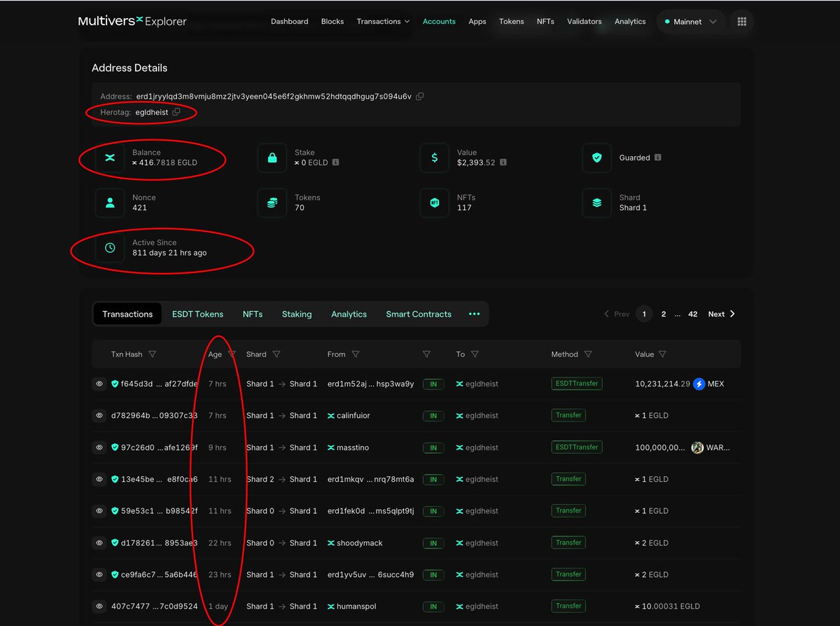Open Accounts in top navigation
Image resolution: width=840 pixels, height=626 pixels.
point(439,22)
